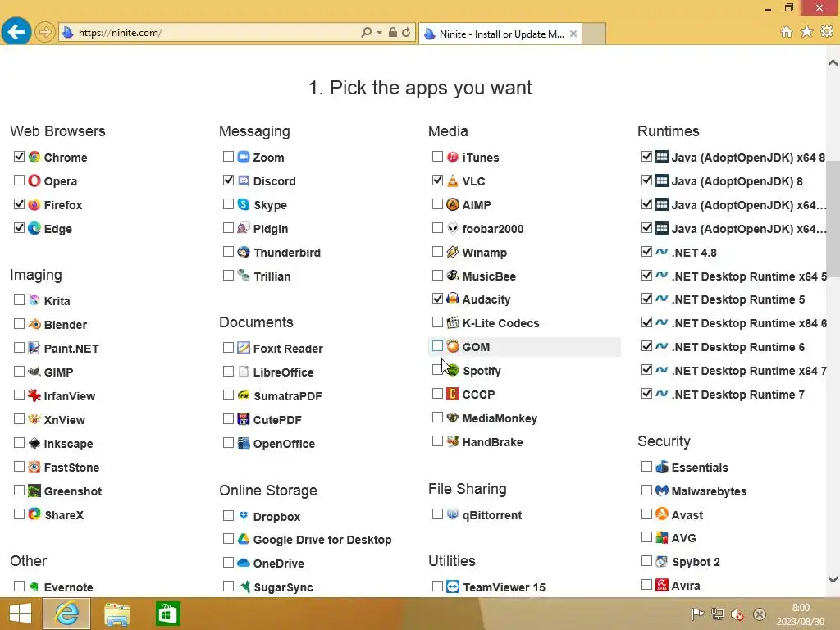Open the blank new tab button
This screenshot has height=630, width=840.
click(x=594, y=34)
